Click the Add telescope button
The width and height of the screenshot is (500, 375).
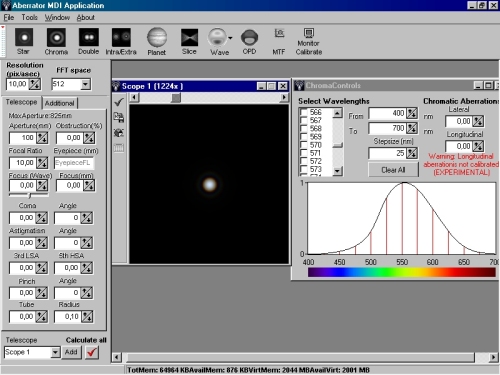[x=71, y=352]
